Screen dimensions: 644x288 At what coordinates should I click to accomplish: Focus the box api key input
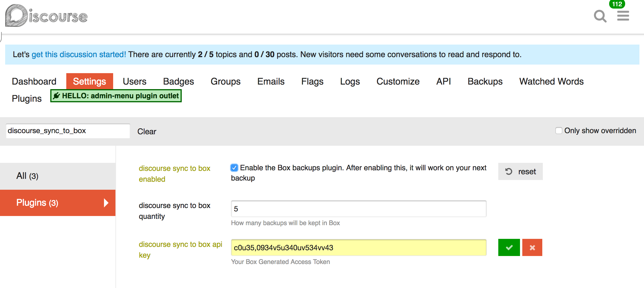(359, 248)
